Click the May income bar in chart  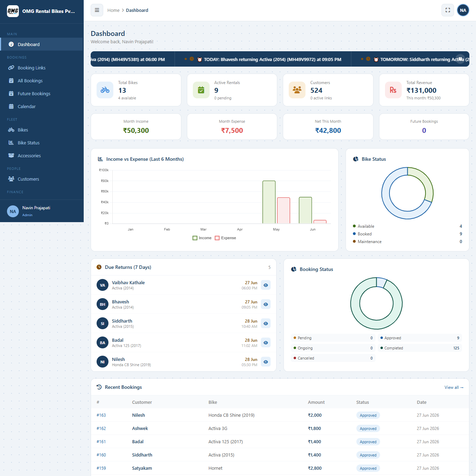269,202
